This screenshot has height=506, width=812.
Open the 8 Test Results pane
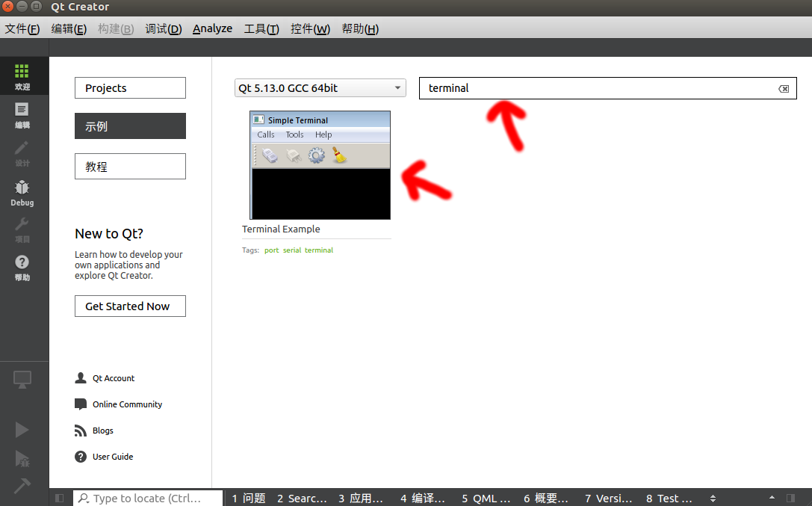coord(669,499)
